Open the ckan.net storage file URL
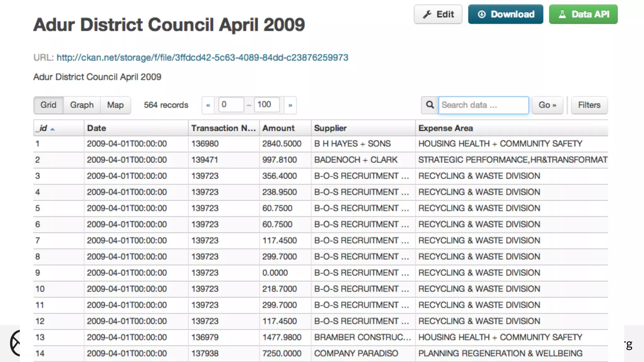 [202, 58]
